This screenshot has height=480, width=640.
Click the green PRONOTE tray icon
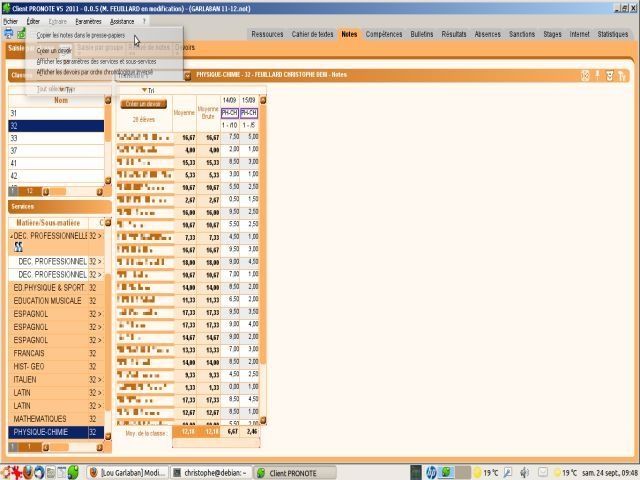pos(446,473)
